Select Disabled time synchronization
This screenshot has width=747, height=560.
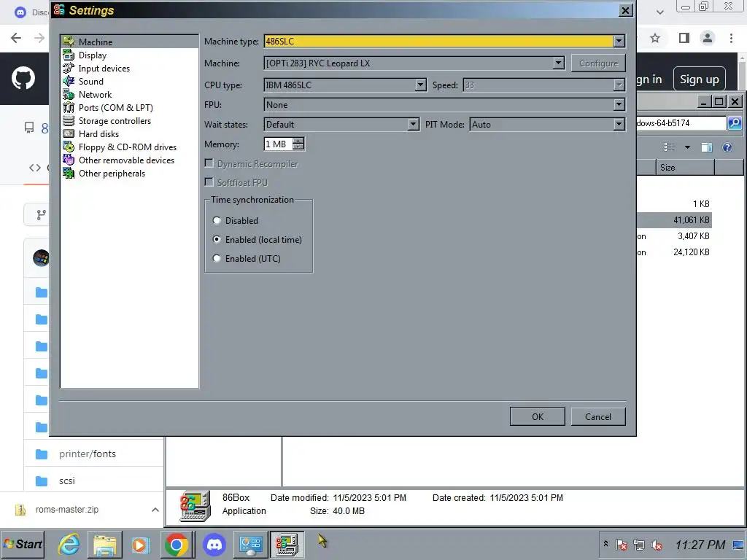217,220
